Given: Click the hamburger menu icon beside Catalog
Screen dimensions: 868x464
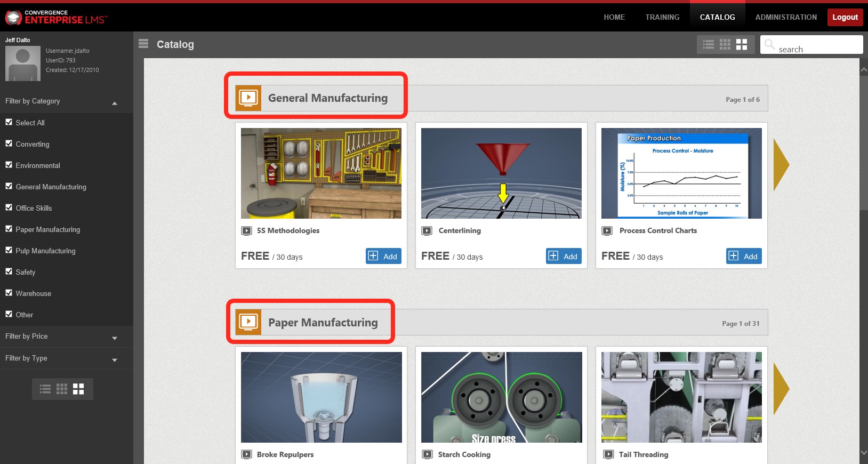Looking at the screenshot, I should (x=143, y=44).
